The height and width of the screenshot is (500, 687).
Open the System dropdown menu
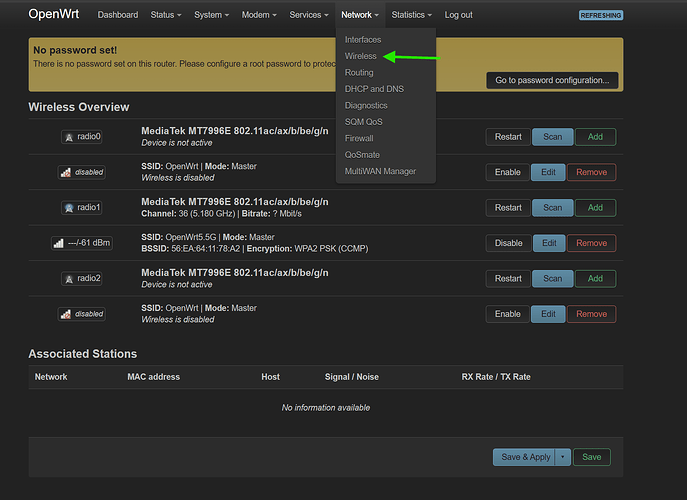point(212,15)
